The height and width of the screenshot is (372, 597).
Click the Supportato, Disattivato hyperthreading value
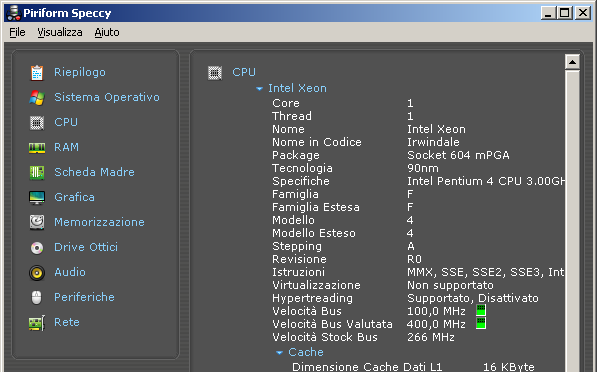pos(473,298)
